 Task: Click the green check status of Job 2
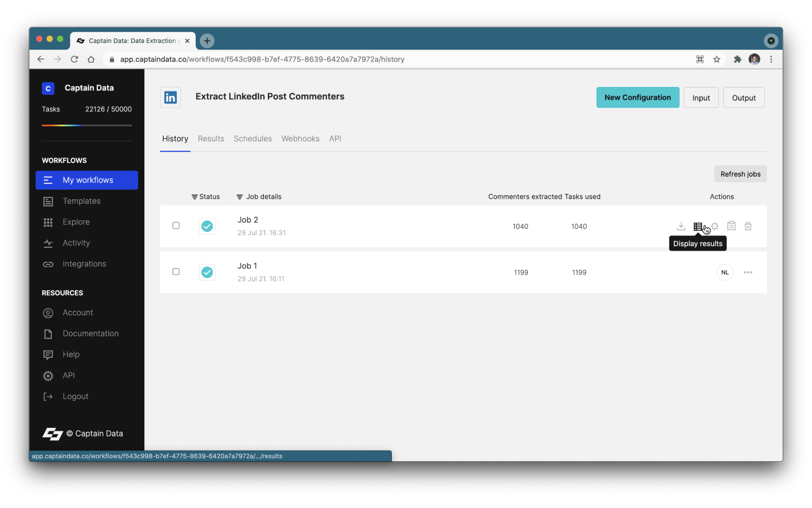pos(208,226)
